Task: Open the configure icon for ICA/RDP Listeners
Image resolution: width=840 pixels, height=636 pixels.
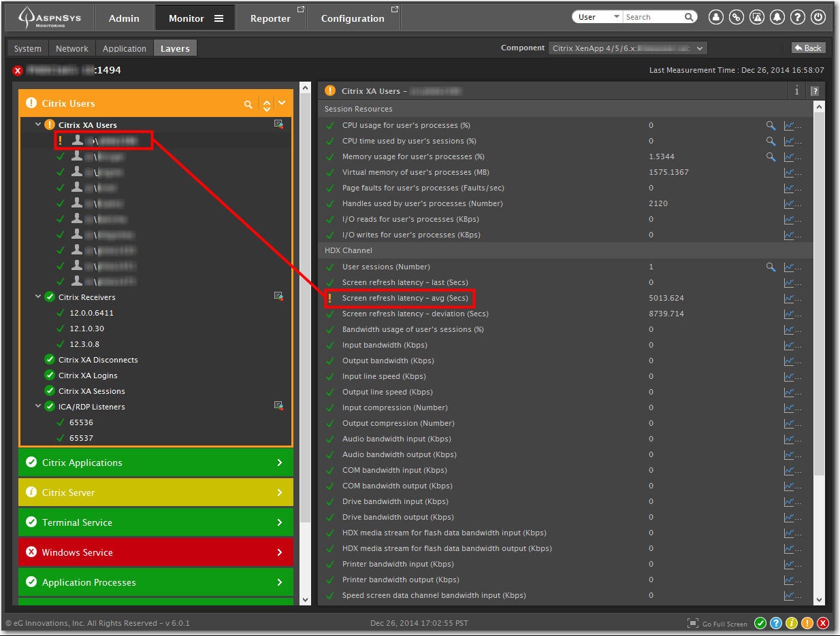Action: tap(278, 405)
